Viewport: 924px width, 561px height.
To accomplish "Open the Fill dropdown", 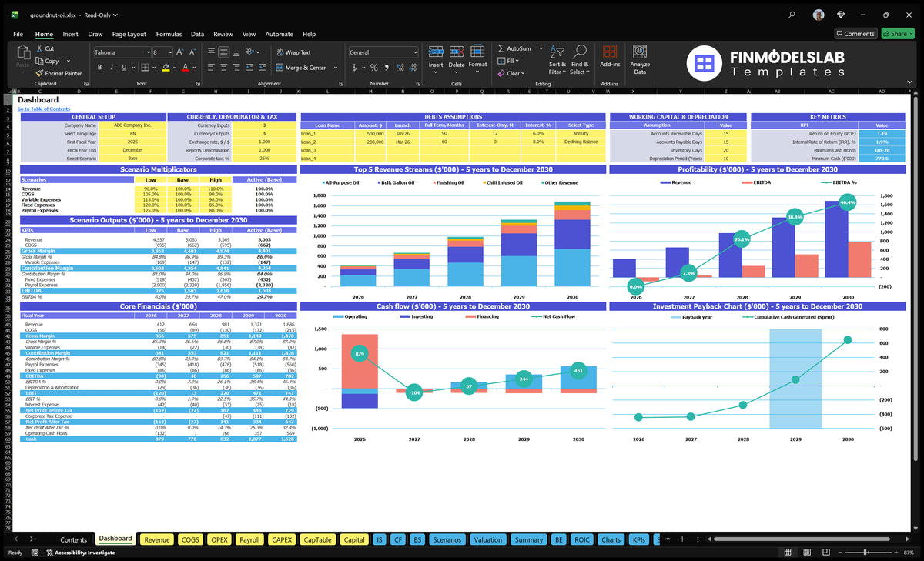I will click(x=508, y=61).
